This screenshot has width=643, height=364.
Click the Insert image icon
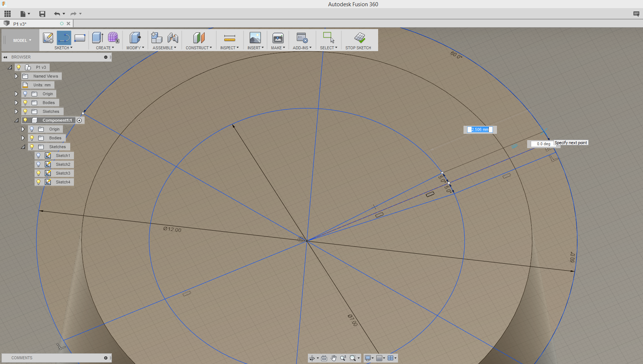click(255, 38)
